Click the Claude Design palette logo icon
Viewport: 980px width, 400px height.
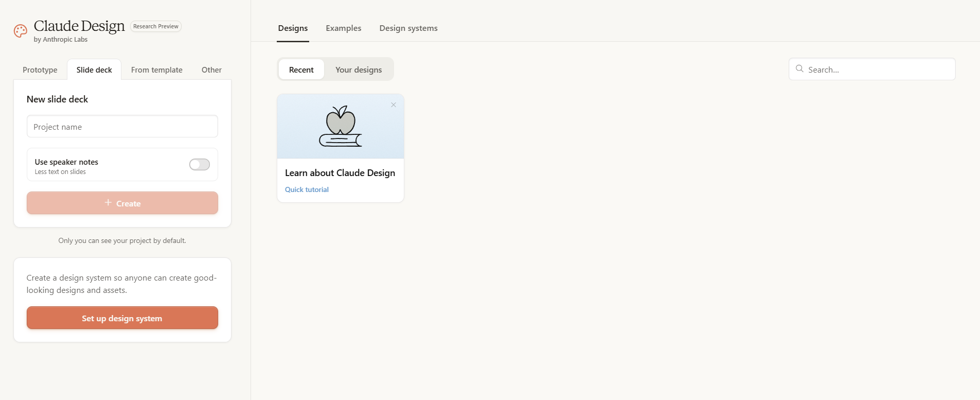coord(21,31)
